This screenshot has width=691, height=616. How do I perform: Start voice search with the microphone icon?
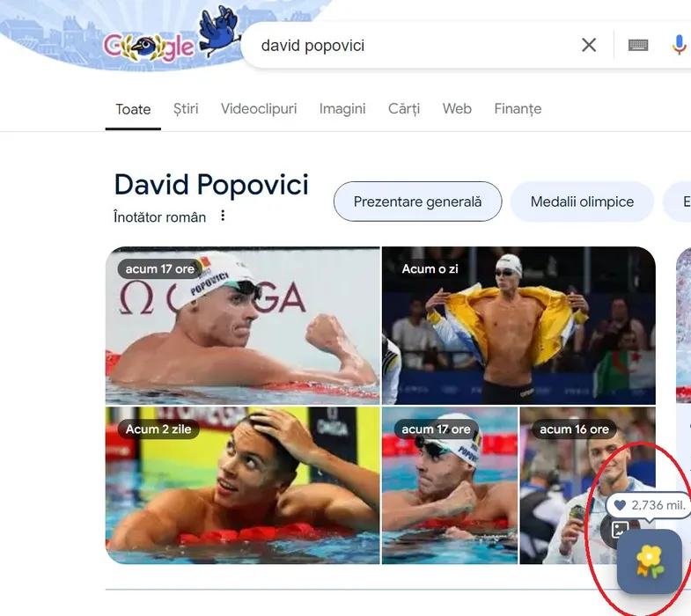click(x=679, y=45)
